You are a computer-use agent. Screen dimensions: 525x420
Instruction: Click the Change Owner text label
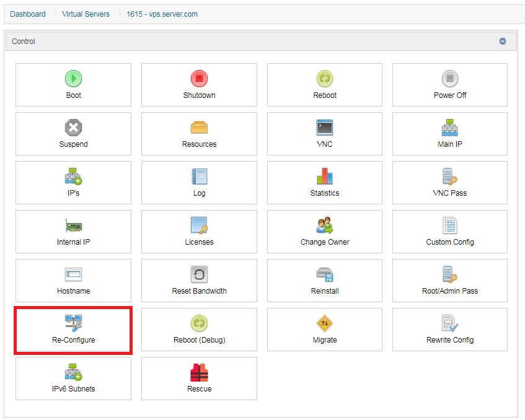click(325, 242)
